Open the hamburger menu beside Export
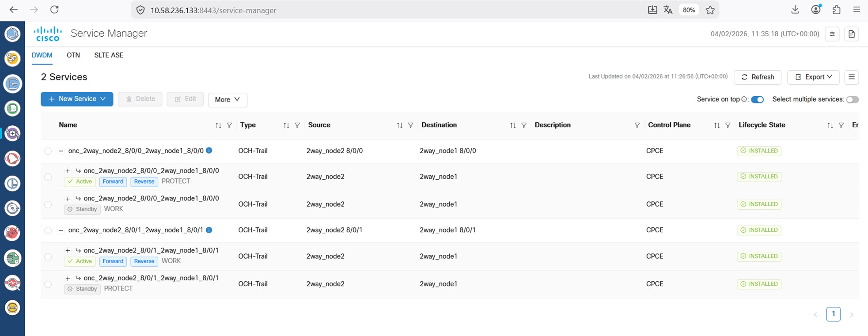 pyautogui.click(x=852, y=77)
